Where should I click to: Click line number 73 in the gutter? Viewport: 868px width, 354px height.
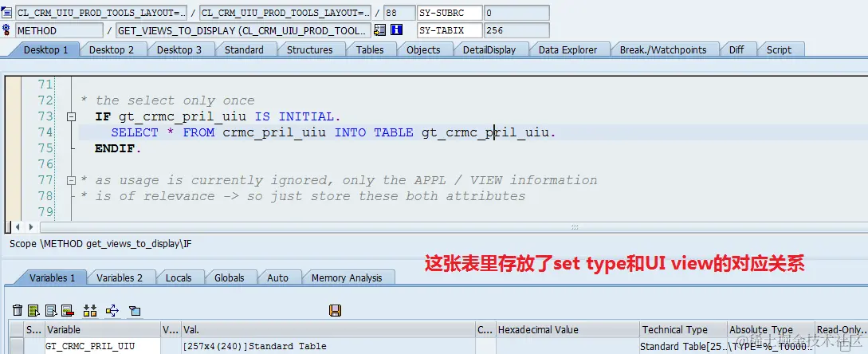[45, 116]
